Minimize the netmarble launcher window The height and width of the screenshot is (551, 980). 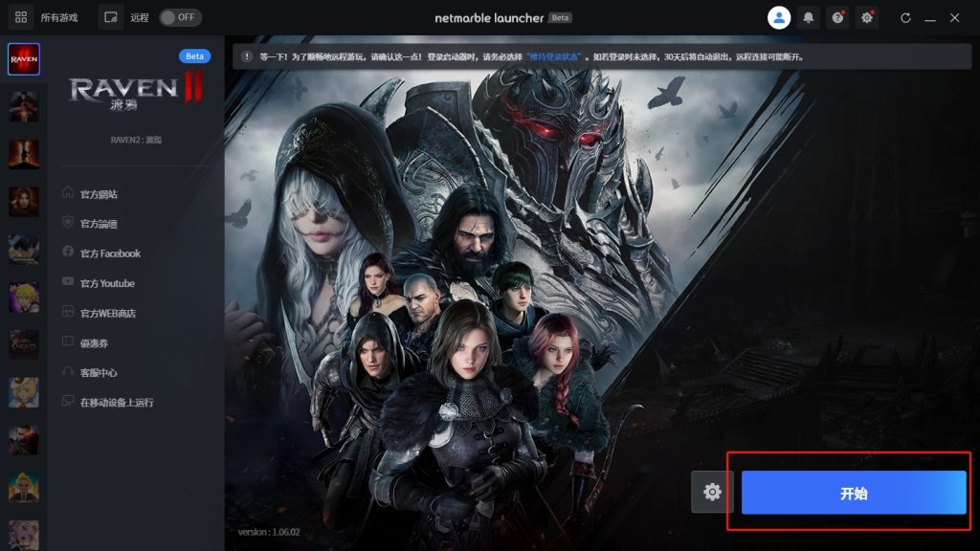coord(930,18)
